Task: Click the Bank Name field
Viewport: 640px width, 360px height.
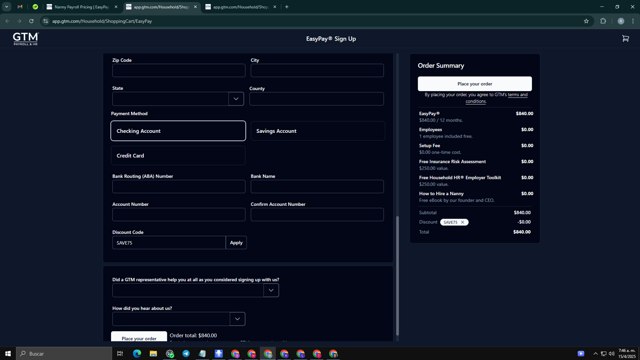Action: (317, 187)
